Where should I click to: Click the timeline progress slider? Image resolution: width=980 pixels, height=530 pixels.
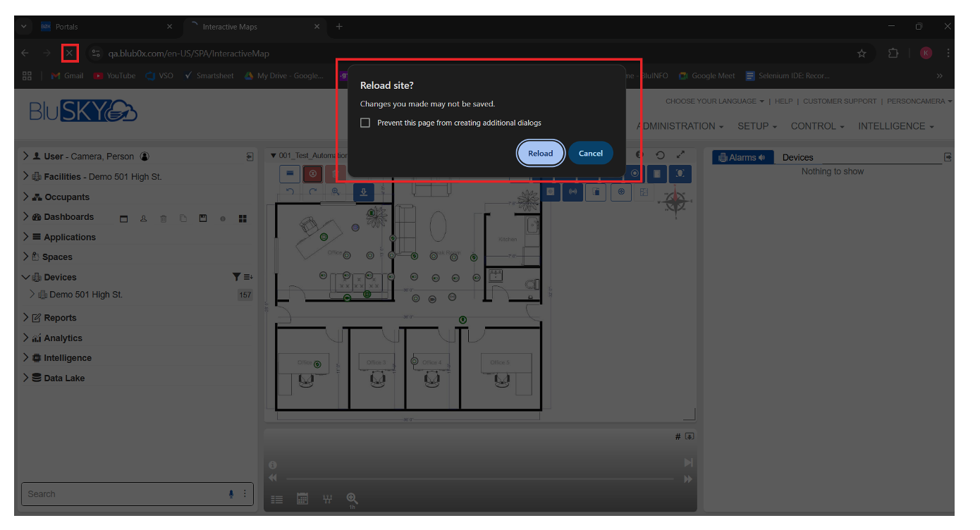pos(479,478)
